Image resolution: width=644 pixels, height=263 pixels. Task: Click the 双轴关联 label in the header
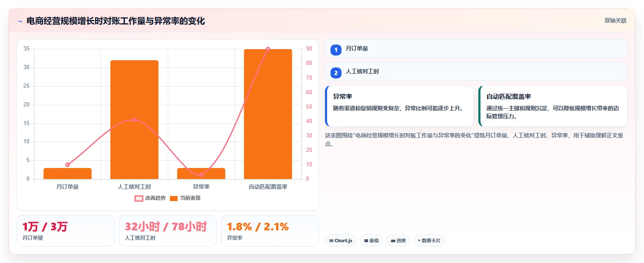[616, 21]
